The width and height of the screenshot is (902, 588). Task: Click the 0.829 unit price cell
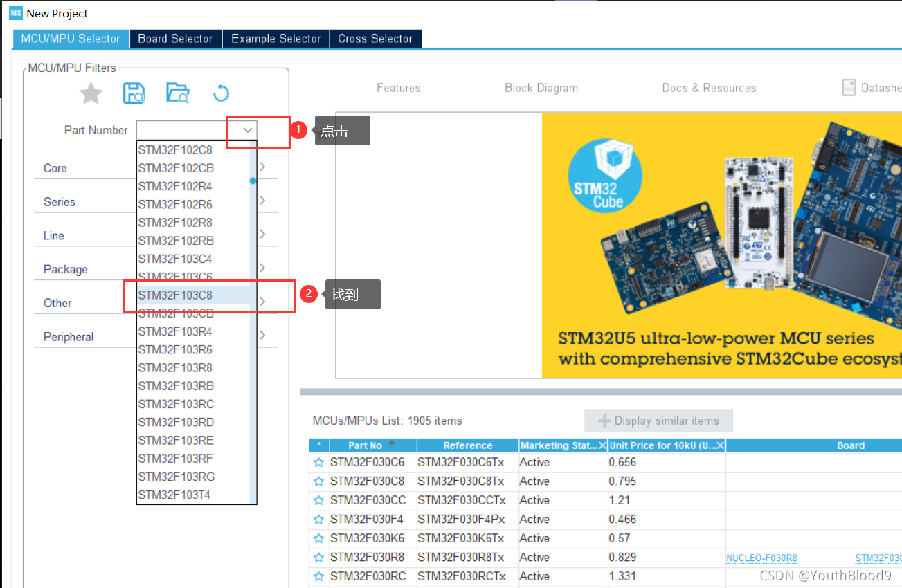pyautogui.click(x=667, y=558)
